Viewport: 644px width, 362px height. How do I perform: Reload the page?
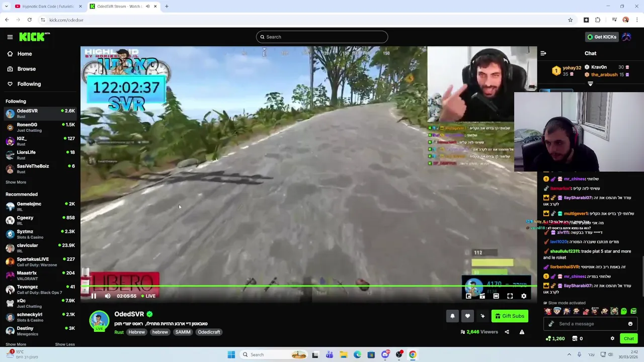[x=30, y=20]
